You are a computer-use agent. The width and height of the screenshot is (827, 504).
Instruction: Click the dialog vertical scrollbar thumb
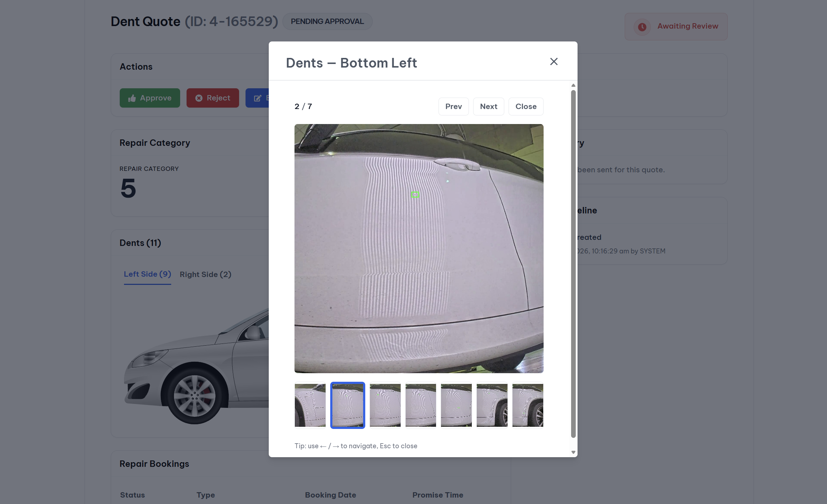(x=573, y=264)
